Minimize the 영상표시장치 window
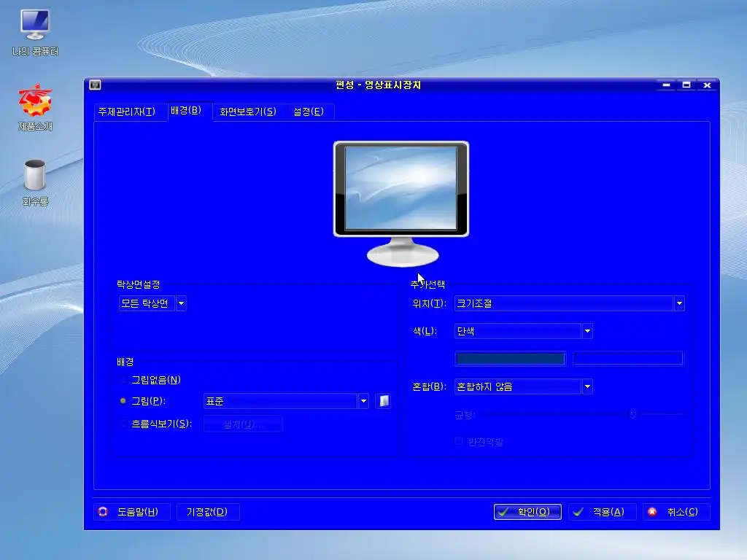Viewport: 747px width, 560px height. tap(666, 85)
